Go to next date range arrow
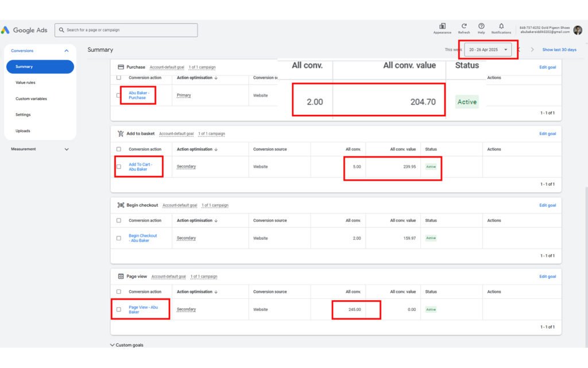This screenshot has width=588, height=368. 532,49
